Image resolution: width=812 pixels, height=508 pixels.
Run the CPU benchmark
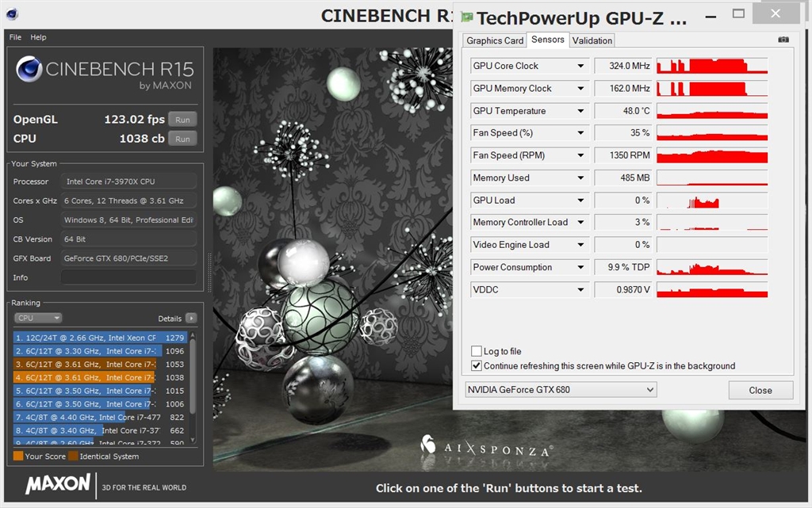pos(182,139)
